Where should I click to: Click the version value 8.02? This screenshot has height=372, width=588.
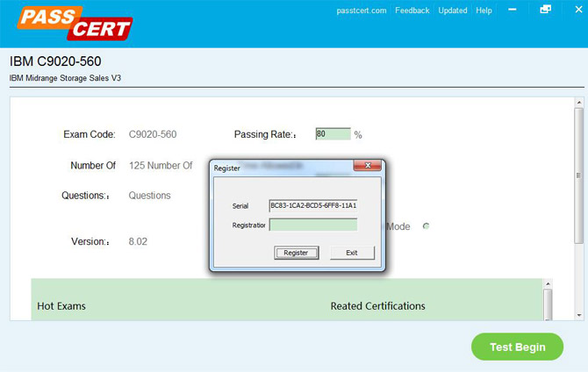[x=138, y=241]
